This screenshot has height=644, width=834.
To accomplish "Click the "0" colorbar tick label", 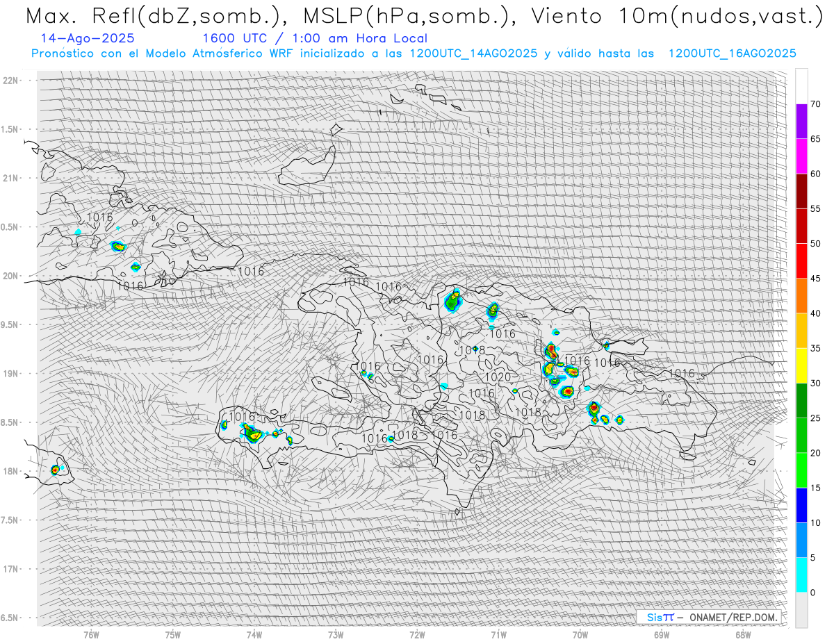I will pos(812,593).
